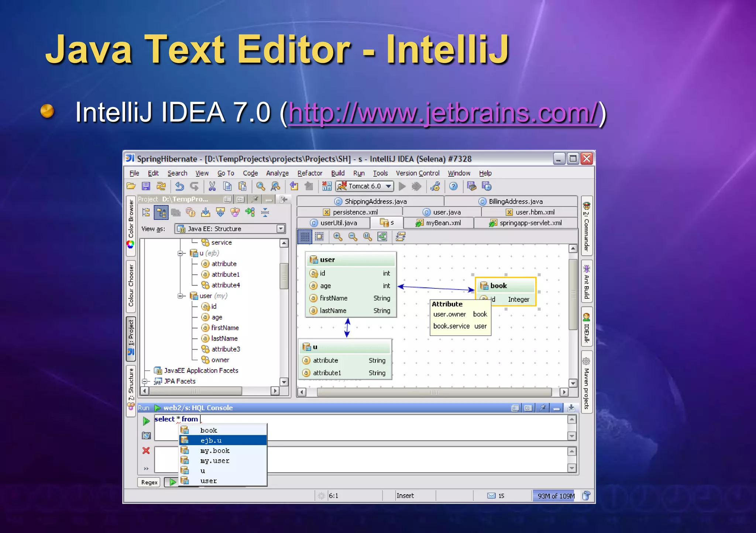Click the red X close console icon
The image size is (756, 533).
pyautogui.click(x=146, y=450)
